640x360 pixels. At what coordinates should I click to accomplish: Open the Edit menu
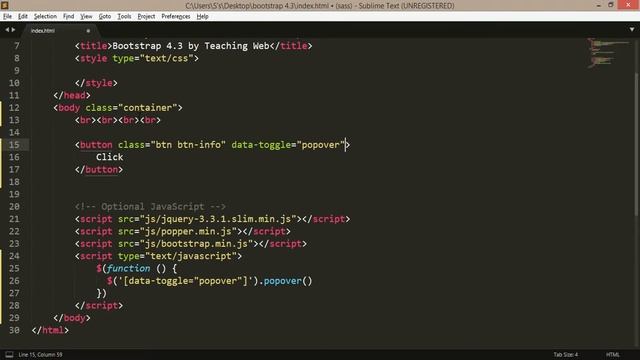click(x=23, y=16)
